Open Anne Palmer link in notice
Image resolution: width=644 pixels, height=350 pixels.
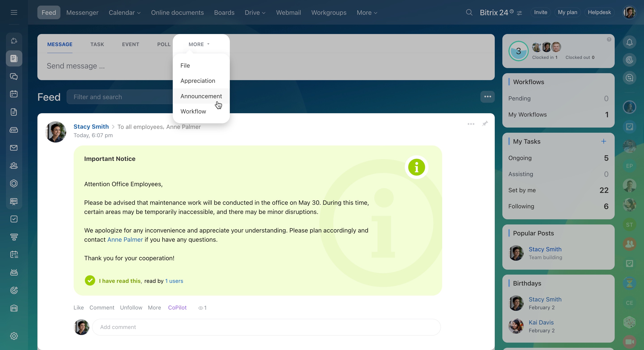click(125, 239)
